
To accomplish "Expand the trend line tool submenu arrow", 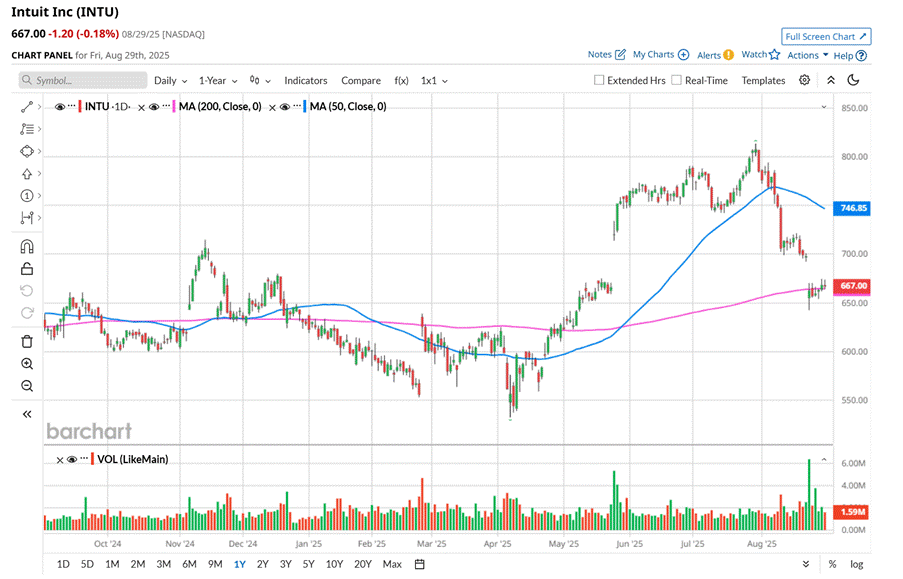I will pyautogui.click(x=39, y=107).
